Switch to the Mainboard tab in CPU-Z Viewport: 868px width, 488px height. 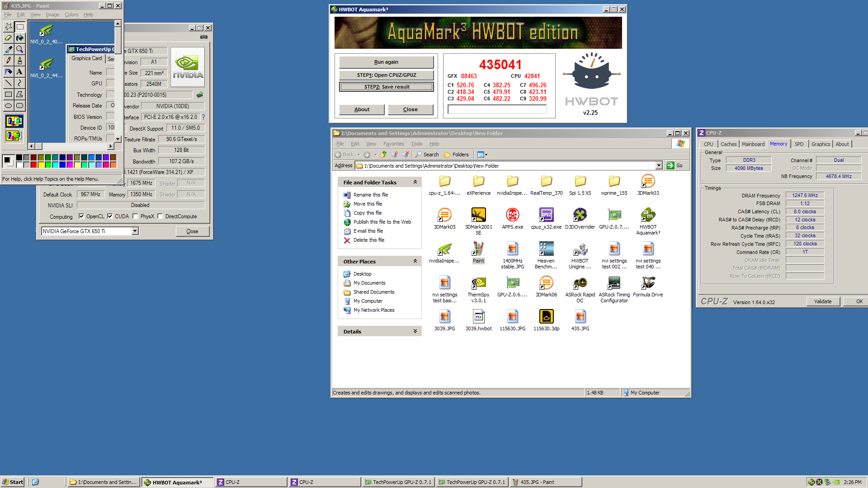[753, 144]
